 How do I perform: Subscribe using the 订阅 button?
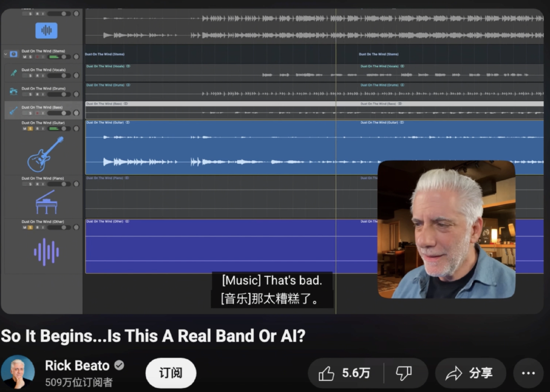tap(171, 373)
